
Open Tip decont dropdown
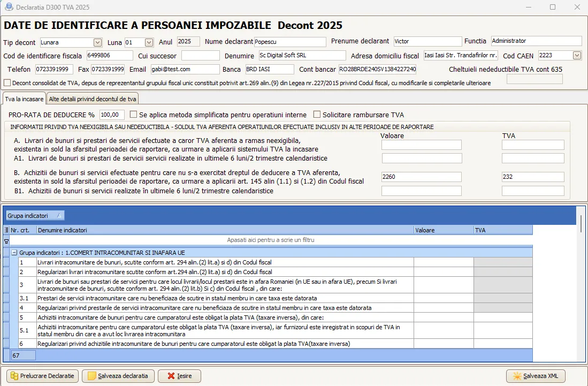pyautogui.click(x=97, y=42)
